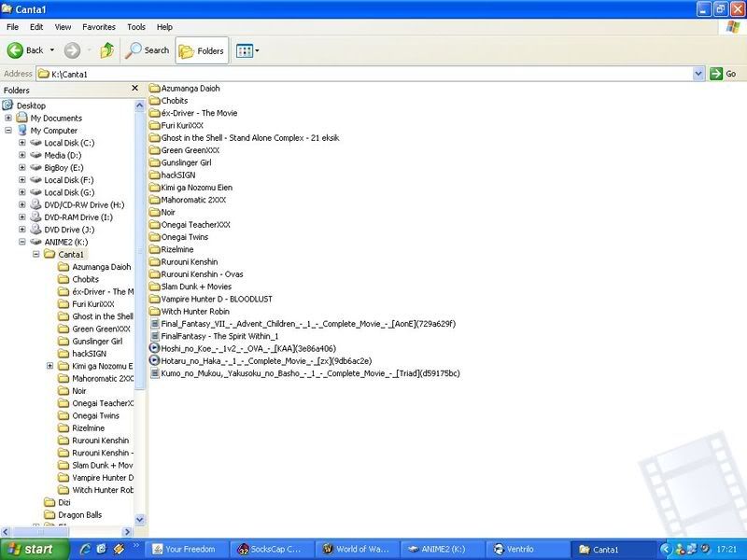The image size is (747, 560).
Task: Select Final_Fantasy_VII Advent Children video file
Action: (x=303, y=323)
